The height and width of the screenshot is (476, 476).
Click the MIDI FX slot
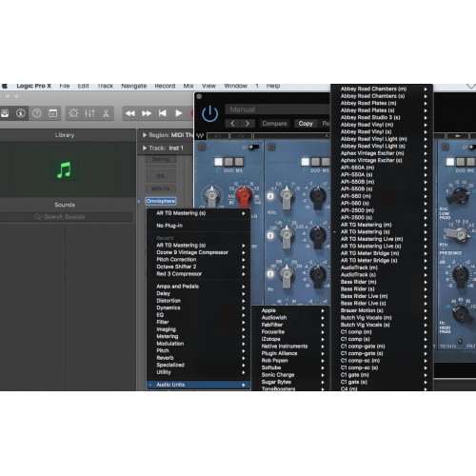tap(161, 188)
